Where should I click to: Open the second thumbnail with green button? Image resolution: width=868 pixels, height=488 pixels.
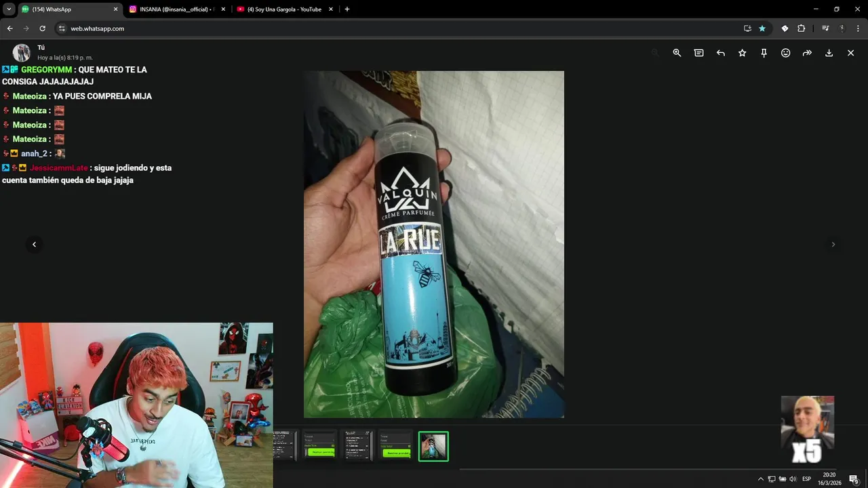[x=319, y=446]
